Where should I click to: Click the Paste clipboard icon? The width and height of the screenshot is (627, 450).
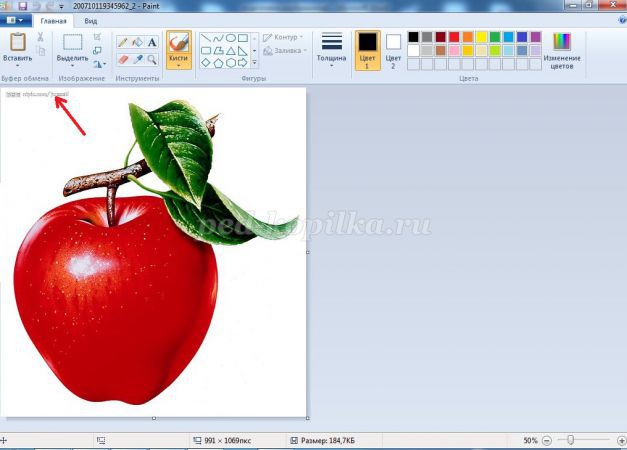click(18, 42)
